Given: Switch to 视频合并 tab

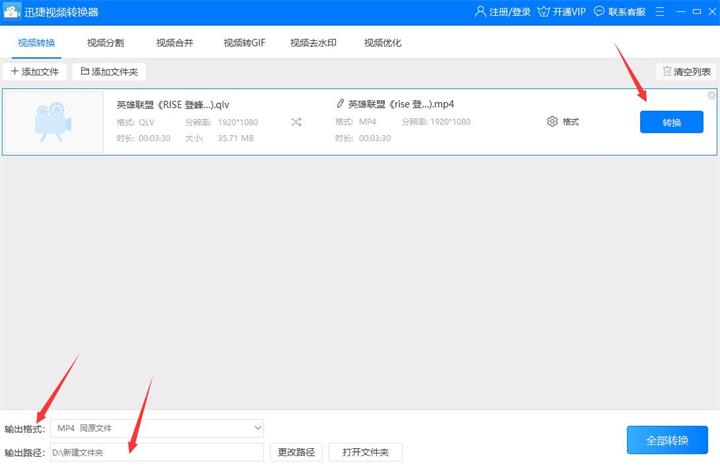Looking at the screenshot, I should click(x=174, y=43).
